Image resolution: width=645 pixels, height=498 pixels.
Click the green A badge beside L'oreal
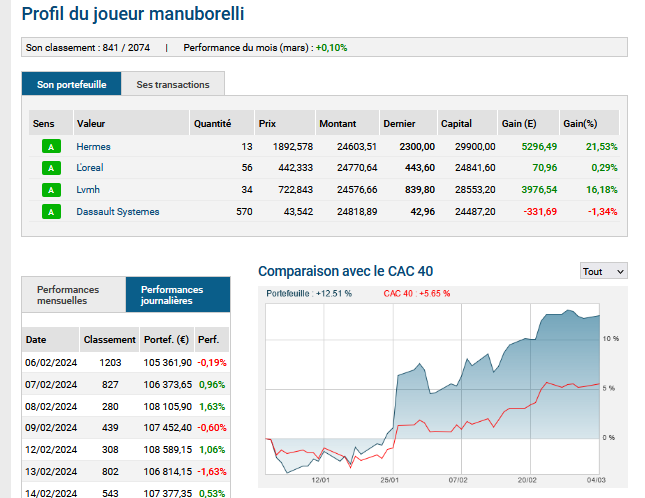(51, 168)
